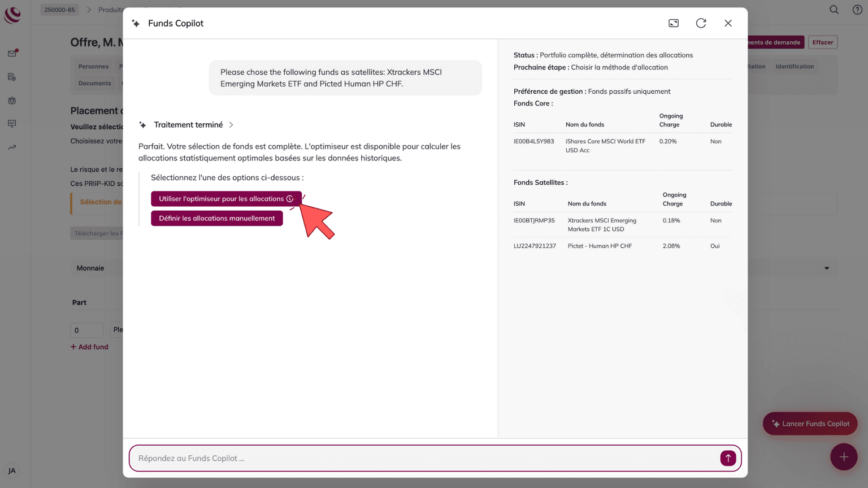Image resolution: width=868 pixels, height=488 pixels.
Task: Click the Add fund link
Action: point(89,347)
